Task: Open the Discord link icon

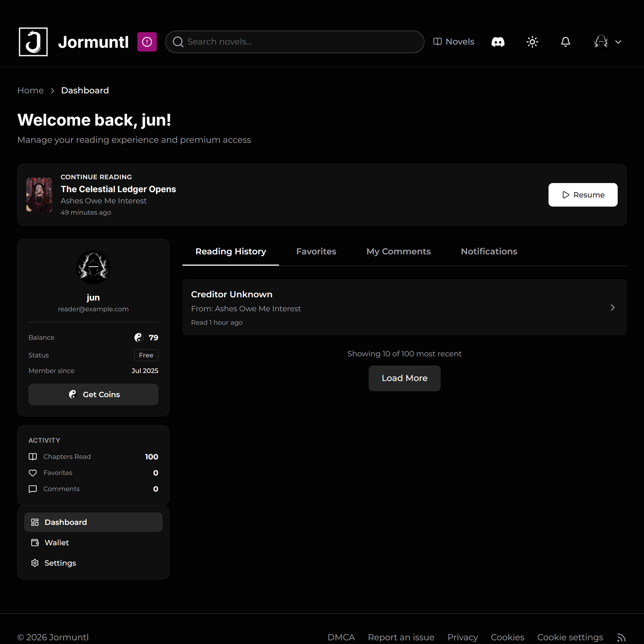Action: pyautogui.click(x=498, y=42)
